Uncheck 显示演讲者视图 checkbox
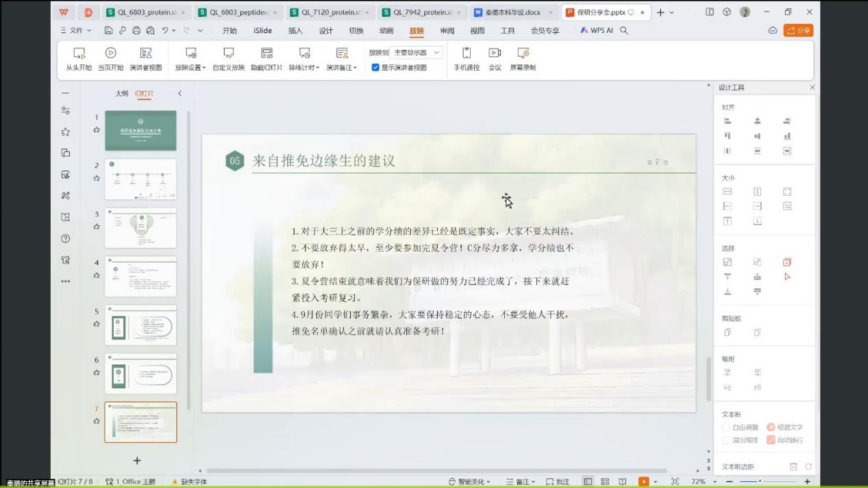This screenshot has height=488, width=868. click(375, 68)
